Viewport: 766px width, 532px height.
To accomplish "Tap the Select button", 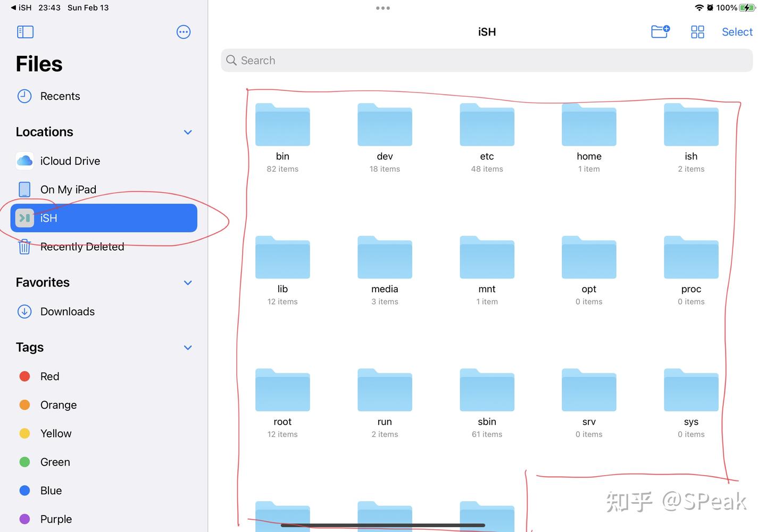I will 737,32.
